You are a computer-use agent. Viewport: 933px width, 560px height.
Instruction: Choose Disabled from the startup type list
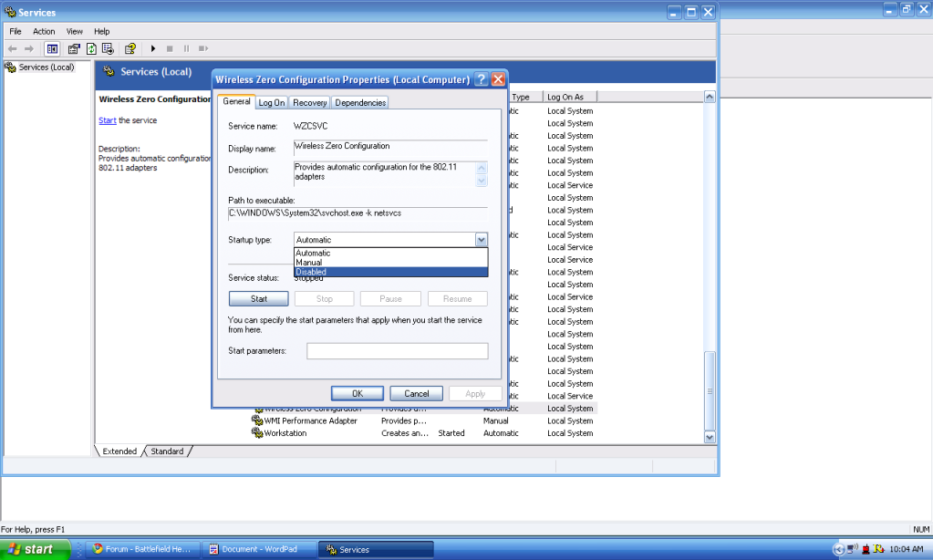tap(391, 272)
